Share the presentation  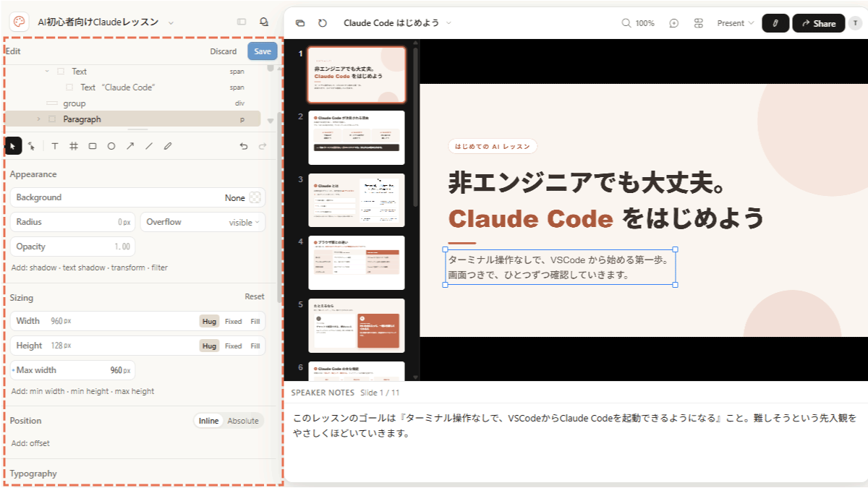[x=818, y=23]
